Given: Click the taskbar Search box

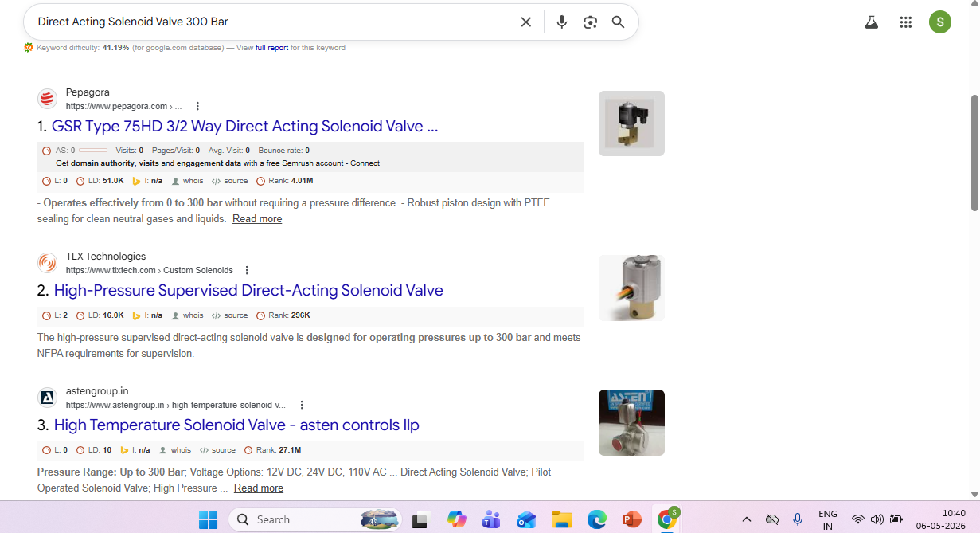Looking at the screenshot, I should [314, 519].
